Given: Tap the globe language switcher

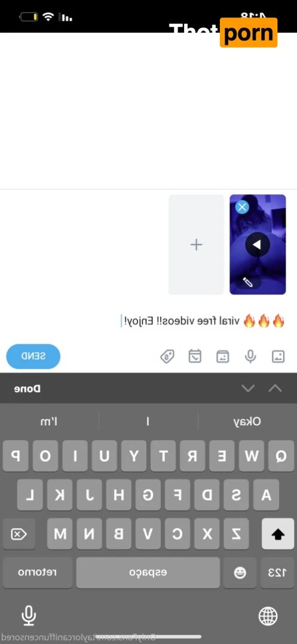Looking at the screenshot, I should click(268, 616).
